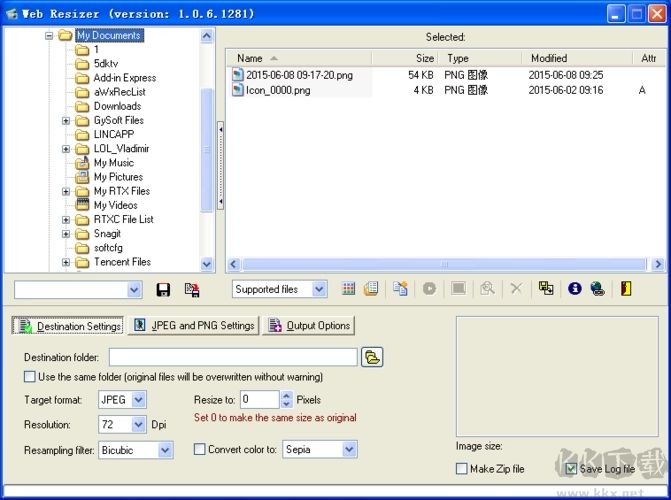The height and width of the screenshot is (500, 671).
Task: Switch to thumbnail grid view icon
Action: click(349, 289)
